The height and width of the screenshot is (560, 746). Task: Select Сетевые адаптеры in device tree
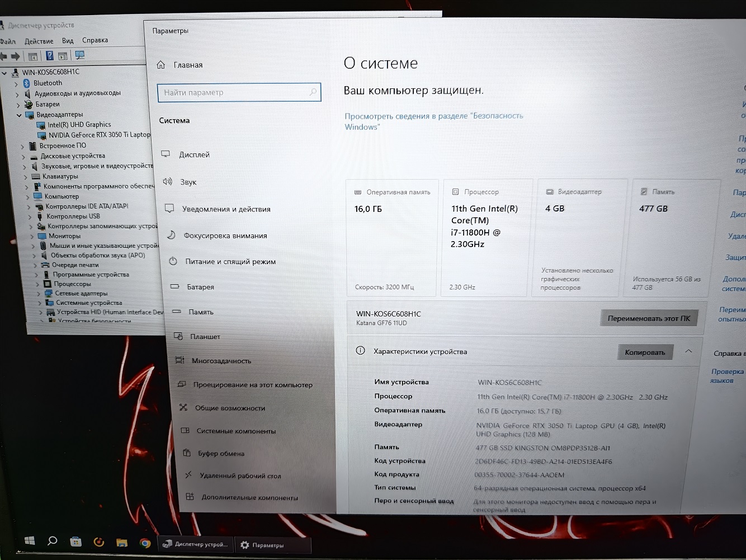[x=81, y=294]
